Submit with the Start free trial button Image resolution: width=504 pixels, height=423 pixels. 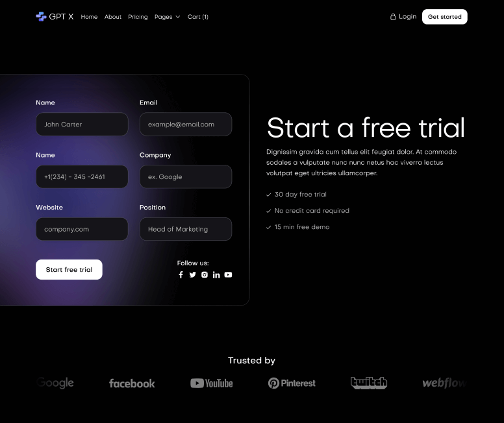69,269
